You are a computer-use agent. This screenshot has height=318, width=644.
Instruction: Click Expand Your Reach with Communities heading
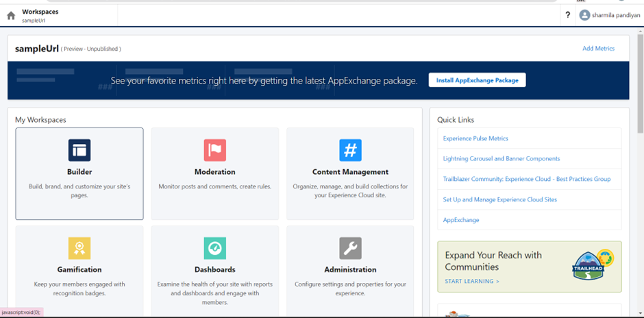coord(493,261)
